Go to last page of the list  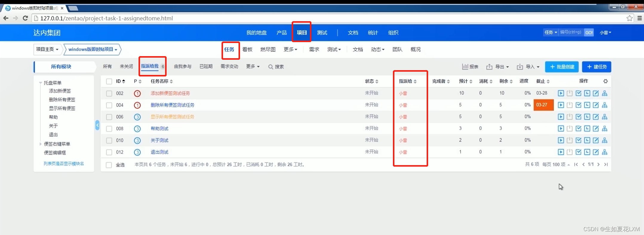(606, 164)
